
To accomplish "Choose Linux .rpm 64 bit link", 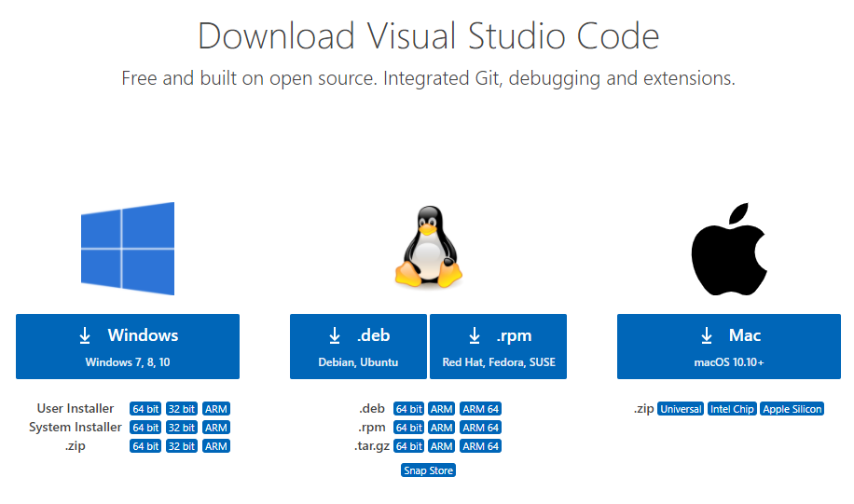I will 408,428.
